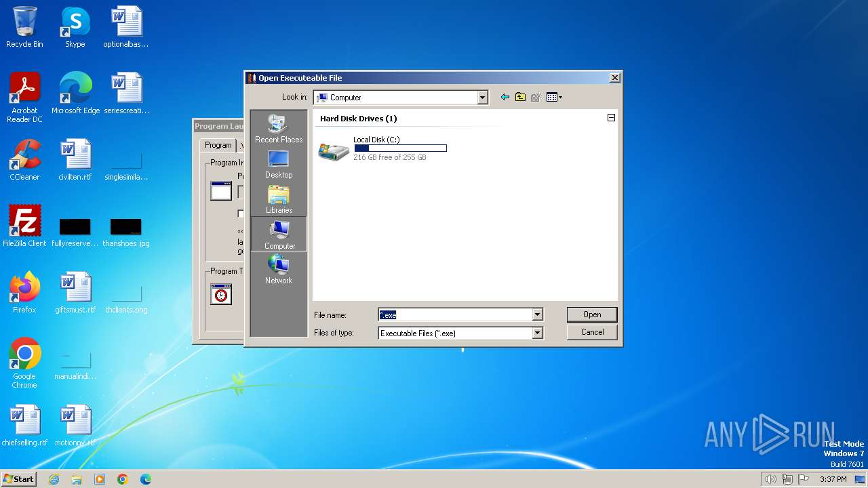Select the seriescreati document on the desktop

(x=126, y=94)
